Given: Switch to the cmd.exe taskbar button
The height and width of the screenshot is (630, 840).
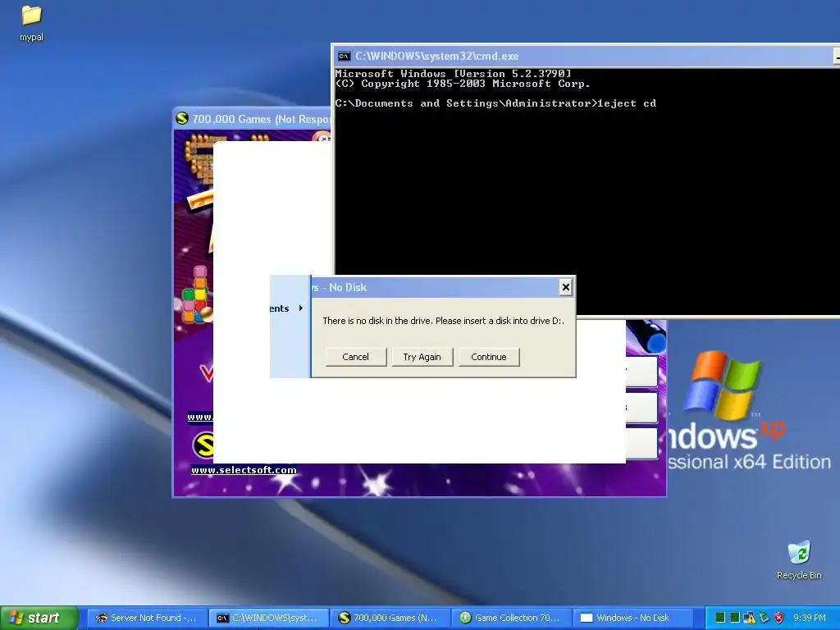Looking at the screenshot, I should click(x=268, y=618).
